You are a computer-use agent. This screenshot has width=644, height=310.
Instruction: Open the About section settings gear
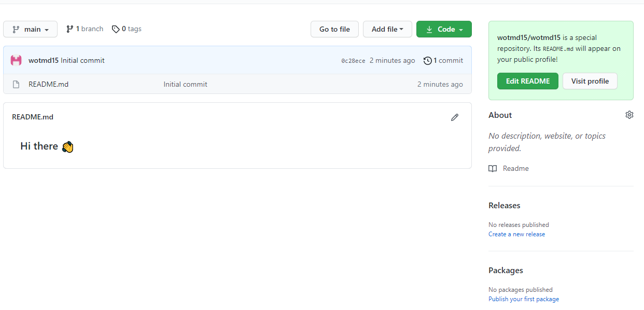(x=629, y=115)
